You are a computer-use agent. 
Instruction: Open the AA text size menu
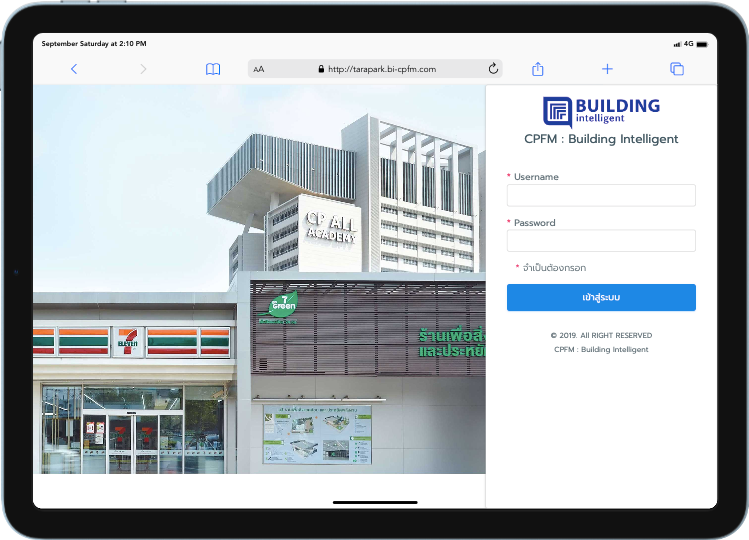[259, 69]
